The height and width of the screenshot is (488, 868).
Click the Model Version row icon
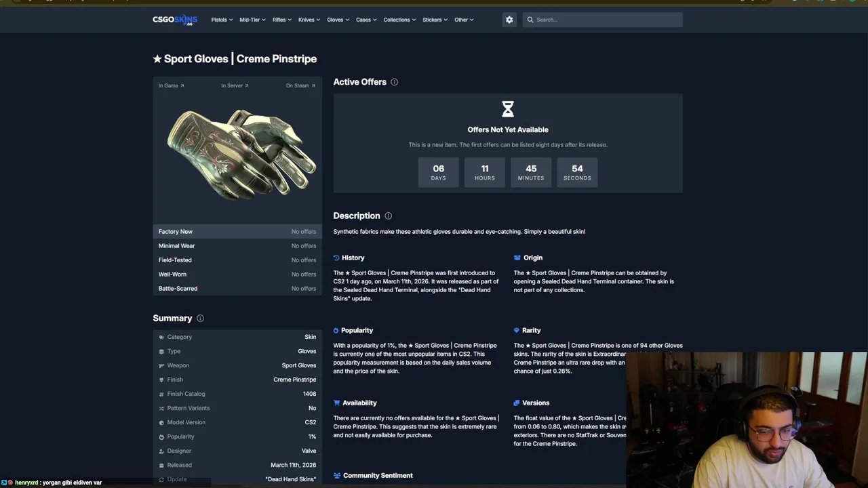[x=161, y=422]
